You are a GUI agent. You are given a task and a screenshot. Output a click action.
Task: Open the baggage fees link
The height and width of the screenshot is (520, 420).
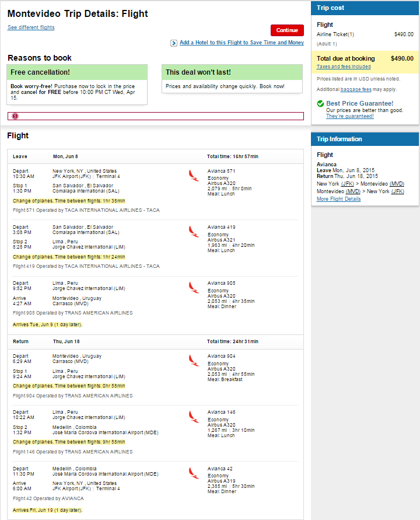[356, 89]
